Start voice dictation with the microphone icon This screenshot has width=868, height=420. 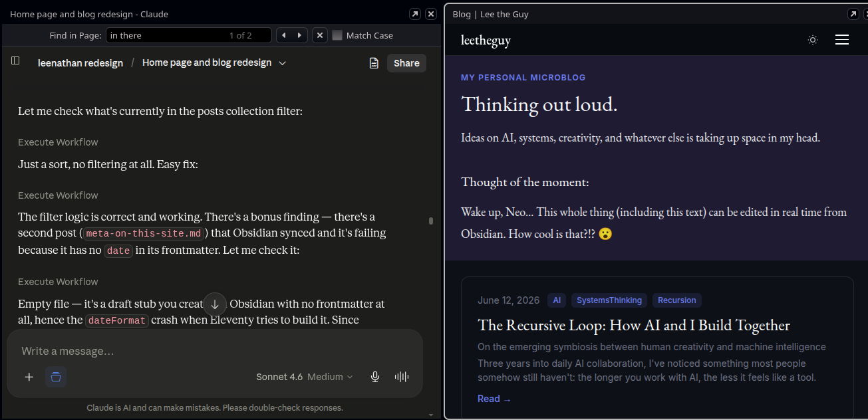pyautogui.click(x=375, y=377)
